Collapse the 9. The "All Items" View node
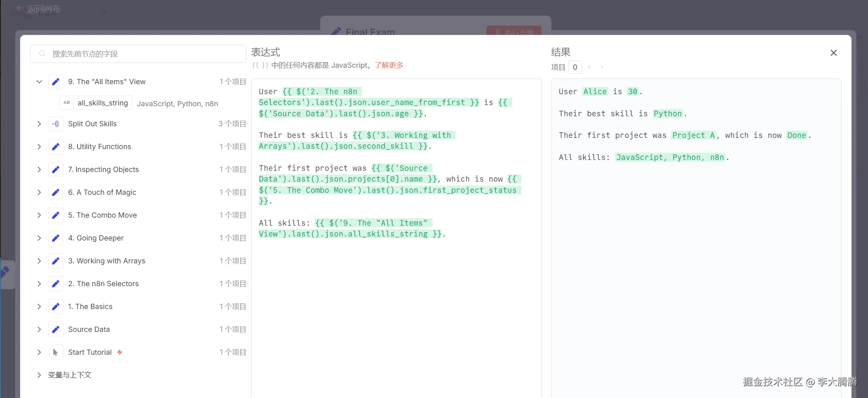Screen dimensions: 868x398 (39, 82)
